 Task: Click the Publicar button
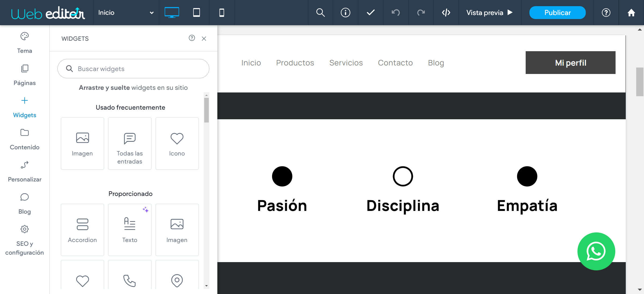click(x=557, y=13)
